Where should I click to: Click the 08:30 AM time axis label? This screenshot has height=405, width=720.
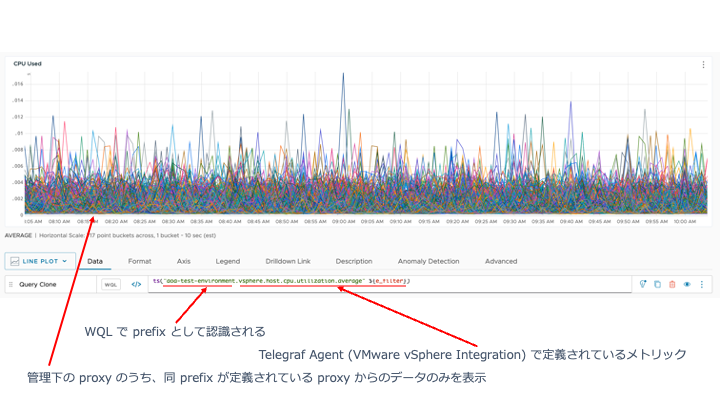point(173,221)
